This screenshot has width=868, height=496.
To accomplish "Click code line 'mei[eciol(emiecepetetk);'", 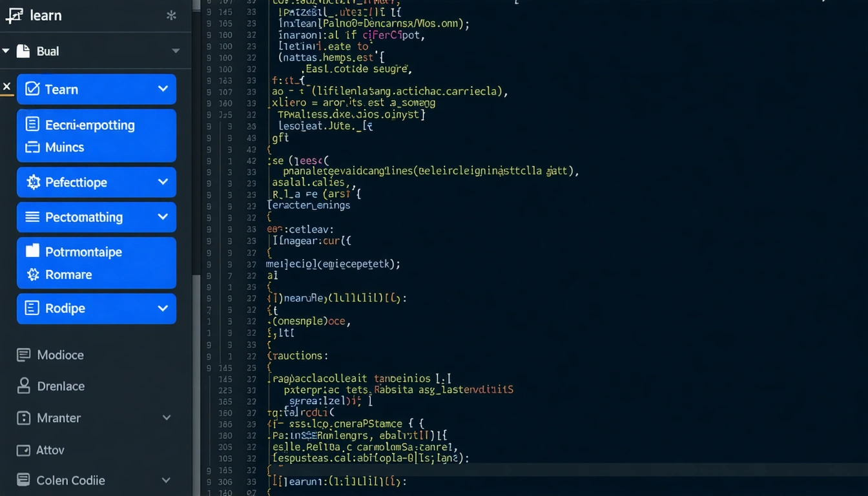I will click(333, 263).
